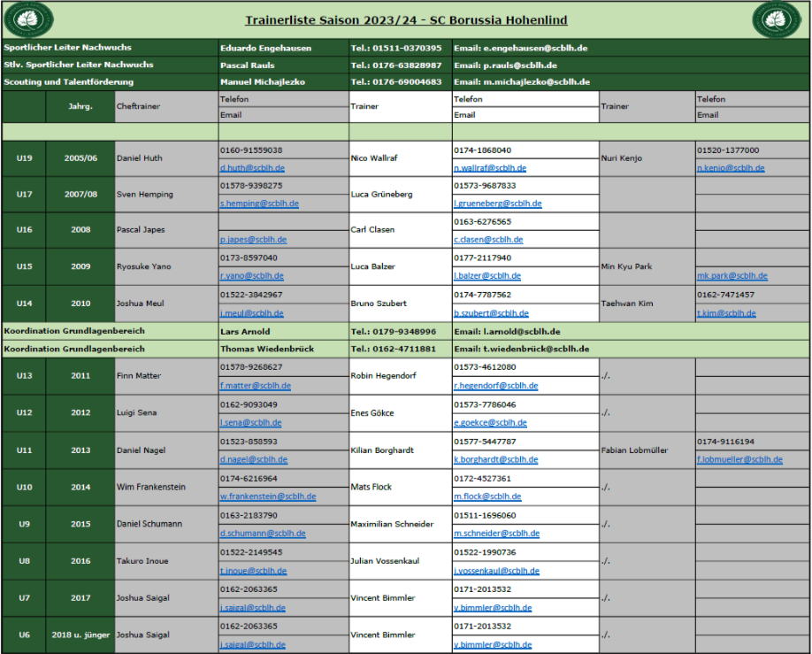Image resolution: width=812 pixels, height=654 pixels.
Task: Select phone cell 01573-9687833
Action: click(525, 186)
